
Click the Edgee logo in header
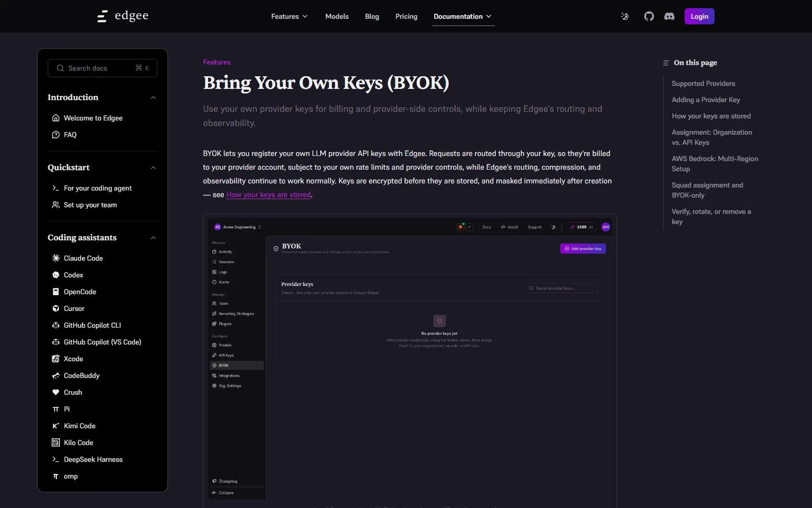123,16
